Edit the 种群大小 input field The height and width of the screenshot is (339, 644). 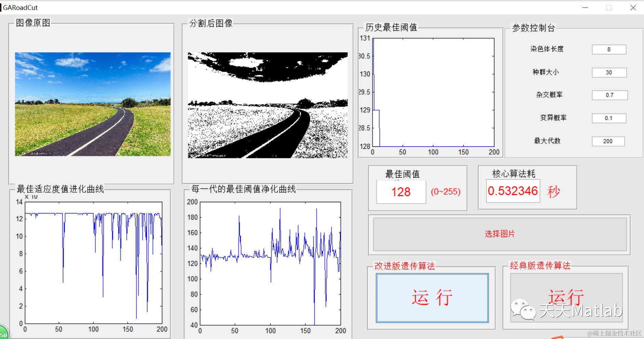(x=609, y=73)
